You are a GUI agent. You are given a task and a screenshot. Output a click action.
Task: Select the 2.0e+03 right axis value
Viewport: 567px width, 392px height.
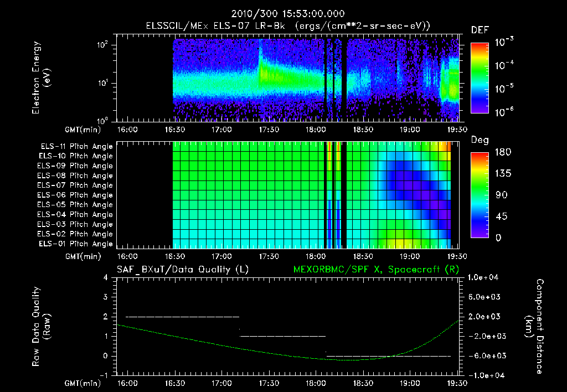point(484,317)
